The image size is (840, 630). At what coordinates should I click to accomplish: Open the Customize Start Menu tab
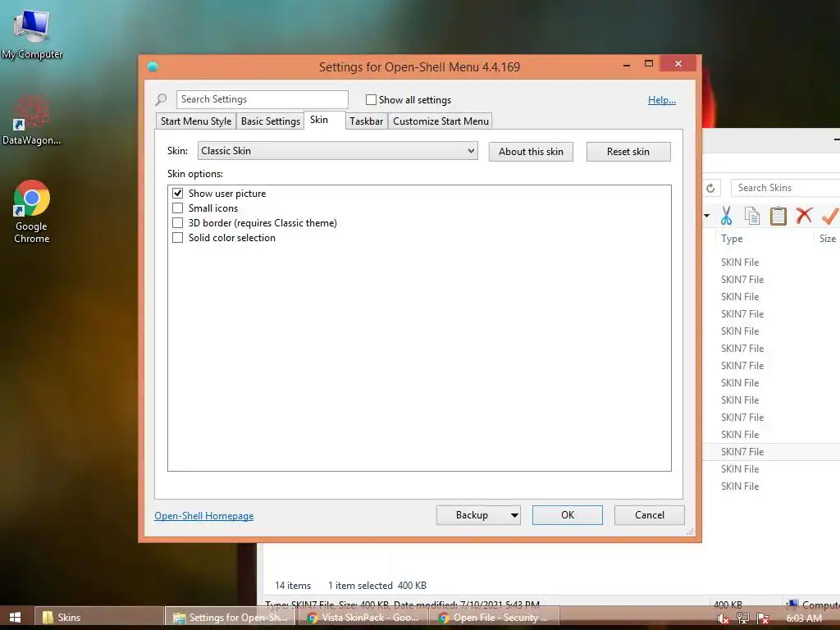pyautogui.click(x=441, y=121)
